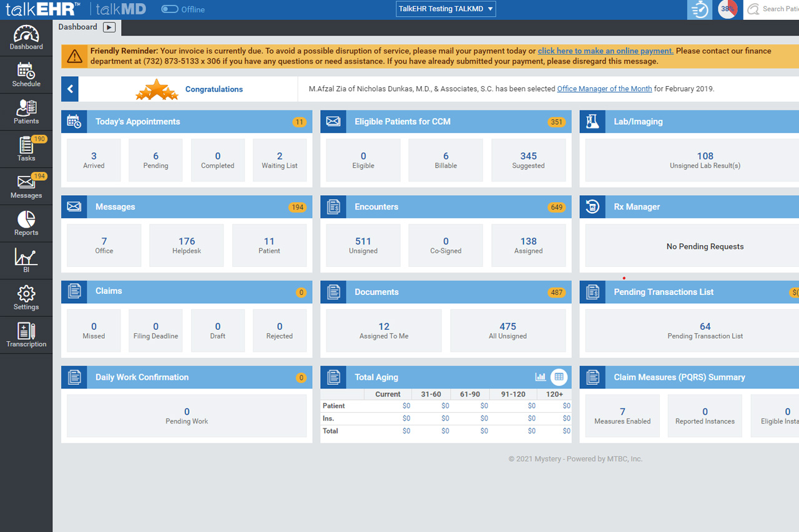This screenshot has width=799, height=532.
Task: Open the Schedule sidebar icon
Action: (x=26, y=75)
